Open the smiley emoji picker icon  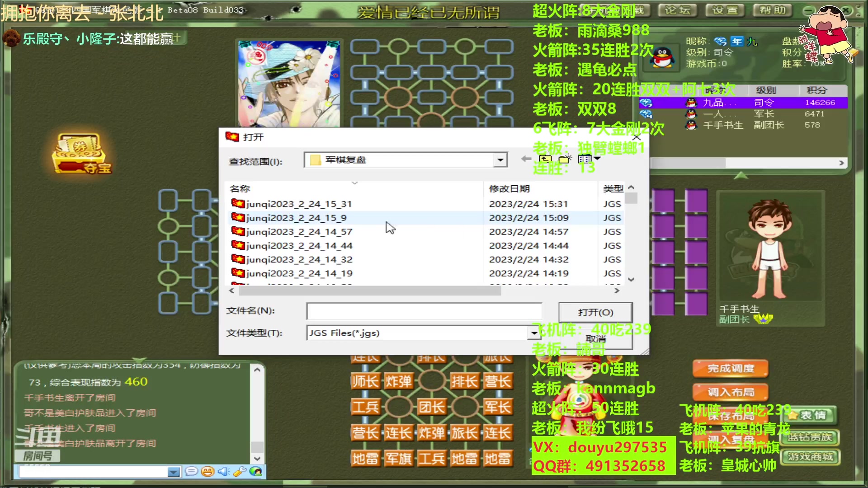[x=208, y=472]
